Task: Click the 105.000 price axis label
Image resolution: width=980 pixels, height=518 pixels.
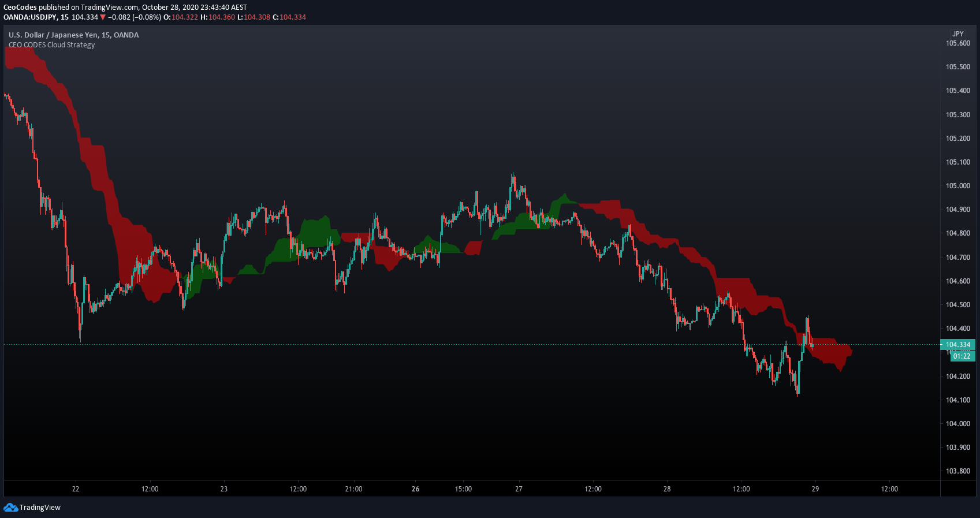Action: (x=958, y=186)
